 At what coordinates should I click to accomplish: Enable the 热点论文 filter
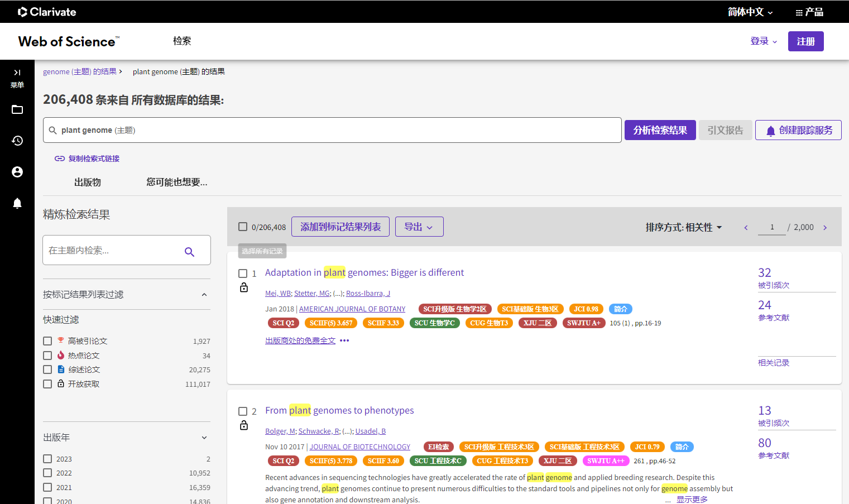tap(47, 356)
